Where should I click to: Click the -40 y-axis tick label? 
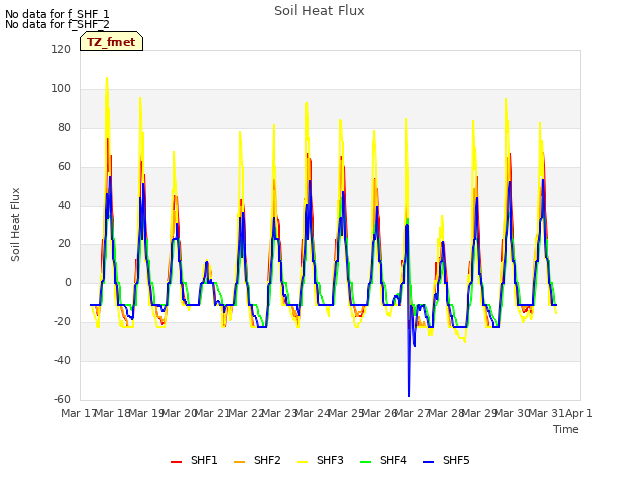pyautogui.click(x=62, y=360)
